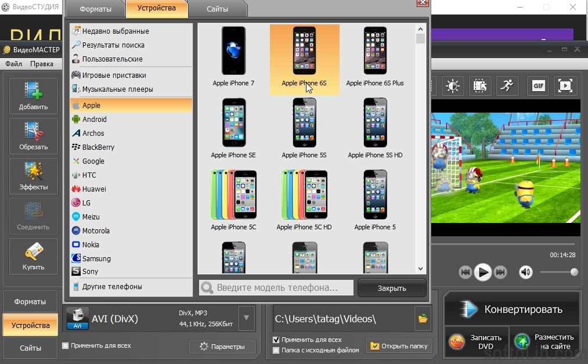Click bottom-left Форматы tab button
588x364 pixels.
click(x=30, y=302)
